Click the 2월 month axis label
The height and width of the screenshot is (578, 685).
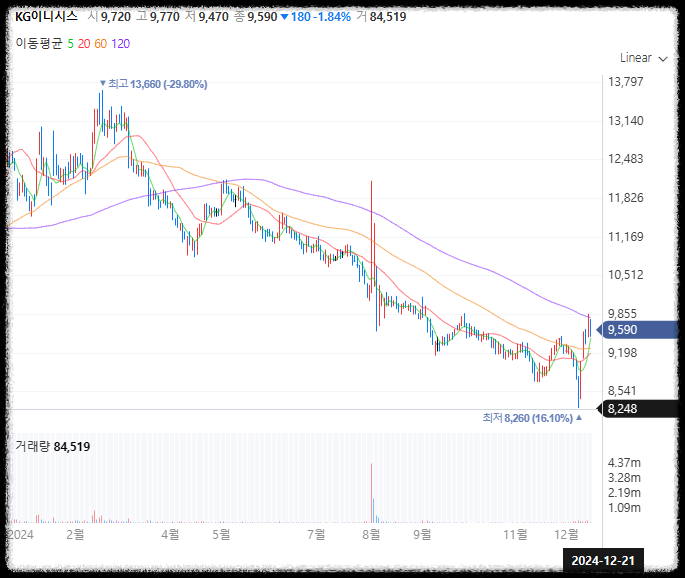point(75,534)
